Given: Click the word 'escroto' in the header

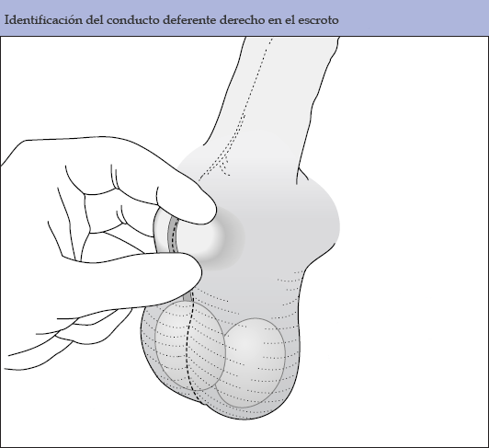Looking at the screenshot, I should (318, 20).
